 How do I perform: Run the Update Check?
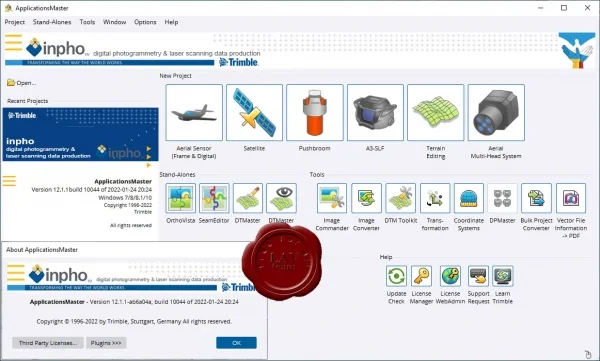click(396, 276)
